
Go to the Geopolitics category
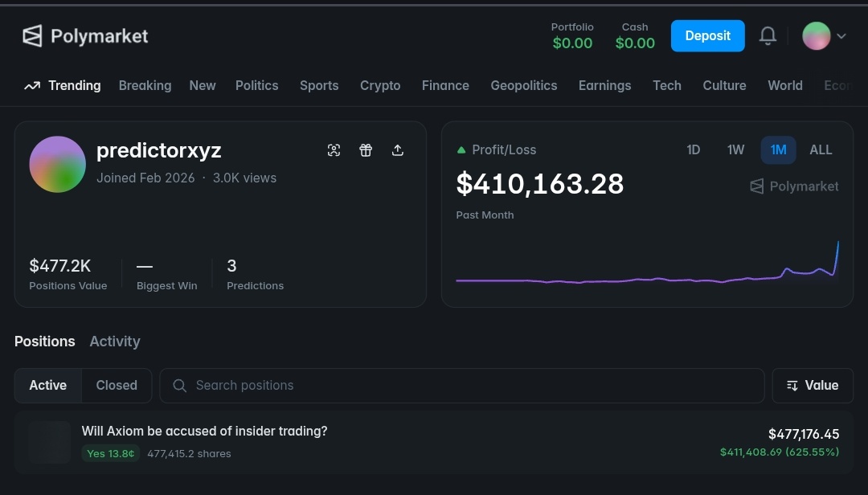[524, 85]
